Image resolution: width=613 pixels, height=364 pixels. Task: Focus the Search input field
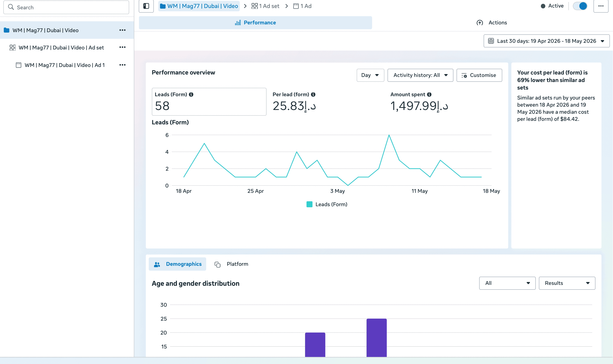(66, 7)
